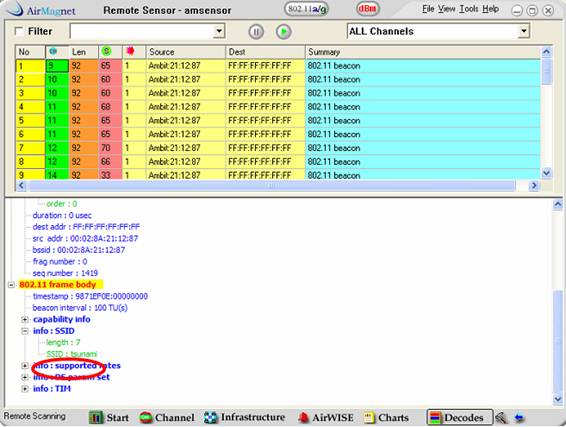Resume capture with the play button
The width and height of the screenshot is (566, 427).
284,32
